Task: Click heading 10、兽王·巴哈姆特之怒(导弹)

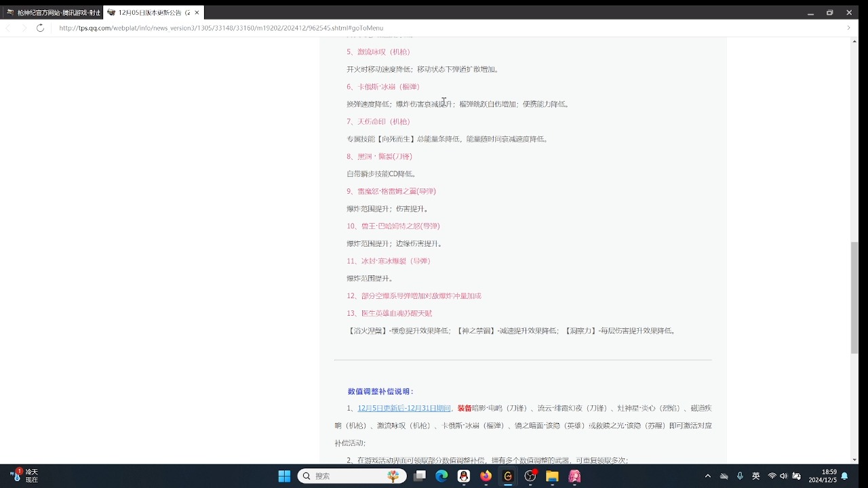Action: click(393, 226)
